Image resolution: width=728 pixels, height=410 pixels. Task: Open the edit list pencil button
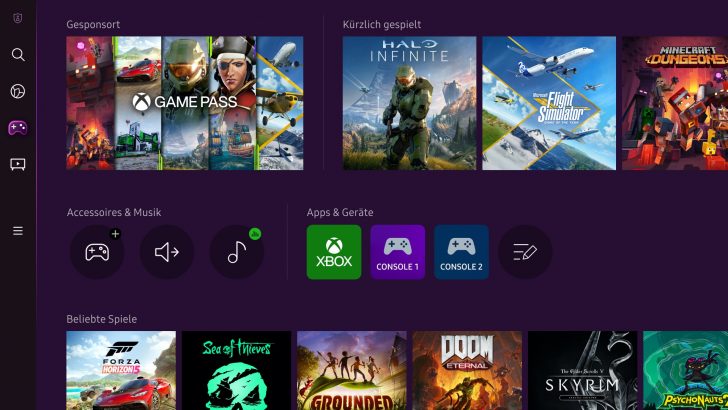(525, 252)
